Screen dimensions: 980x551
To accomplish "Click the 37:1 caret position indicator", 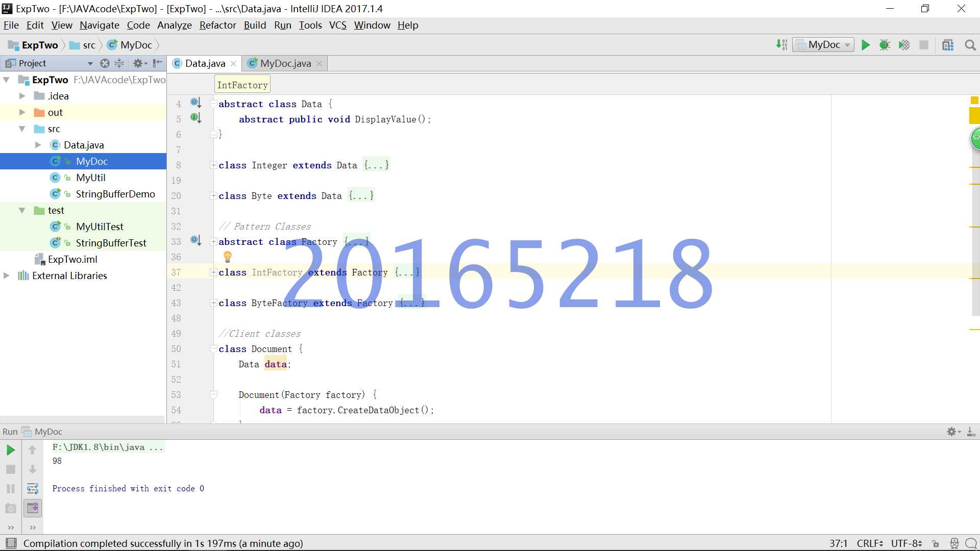I will (838, 544).
